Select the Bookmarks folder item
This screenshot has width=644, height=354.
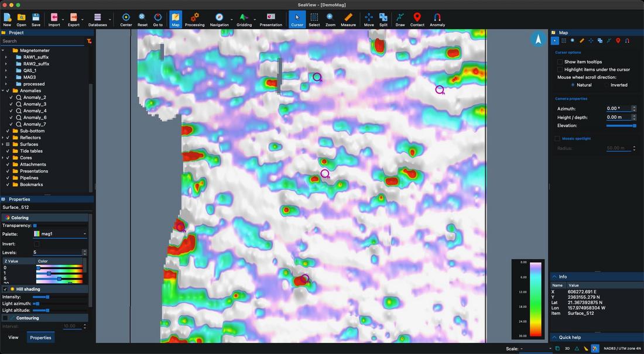31,185
